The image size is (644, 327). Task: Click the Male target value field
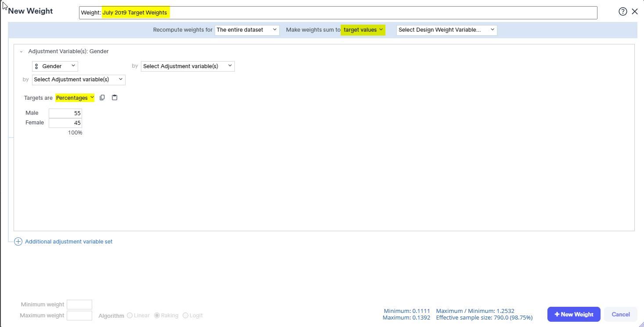pos(65,113)
